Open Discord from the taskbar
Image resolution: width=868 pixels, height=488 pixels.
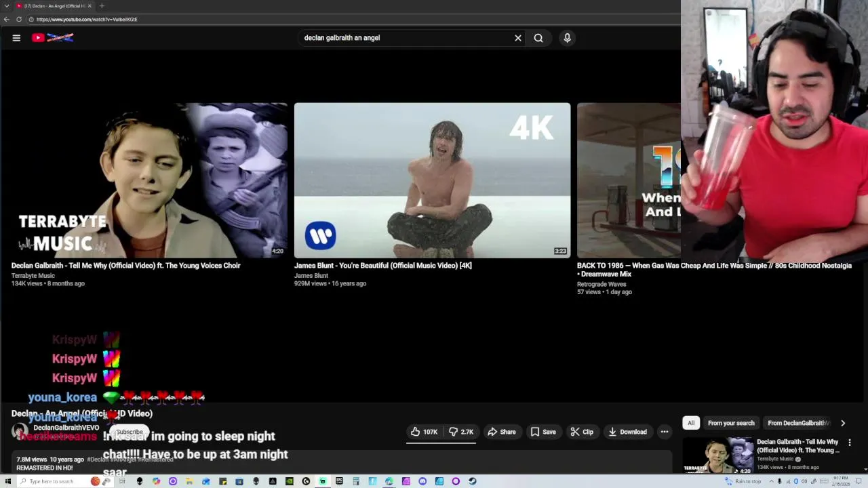click(422, 481)
